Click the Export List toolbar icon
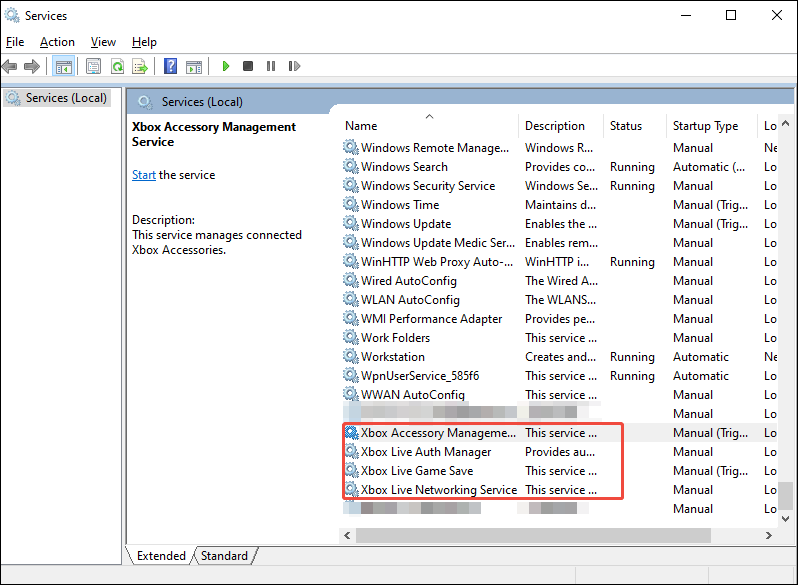 (x=139, y=66)
